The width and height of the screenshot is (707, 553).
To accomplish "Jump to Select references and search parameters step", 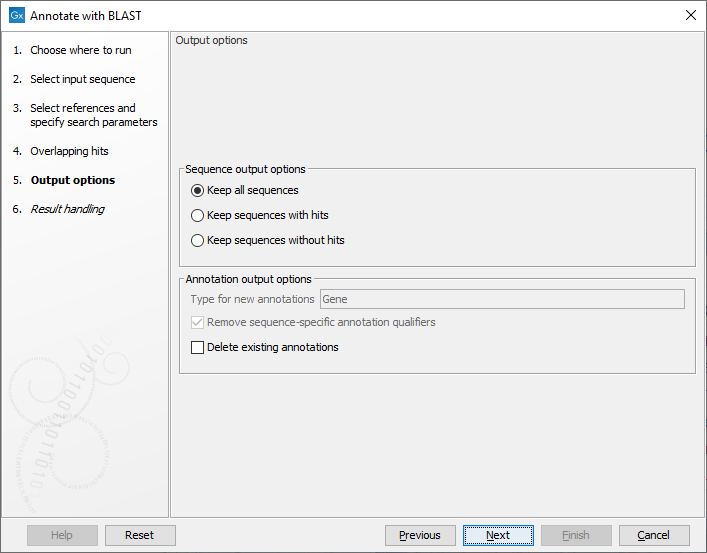I will point(93,115).
